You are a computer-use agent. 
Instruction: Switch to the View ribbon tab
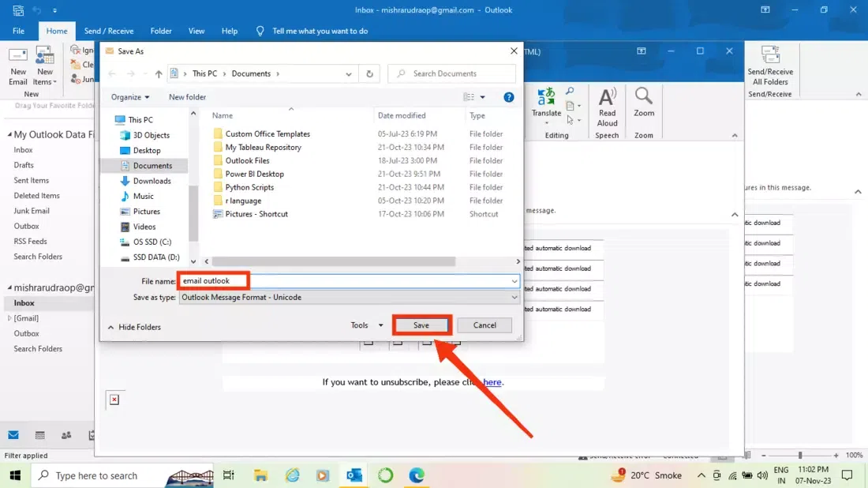[196, 31]
